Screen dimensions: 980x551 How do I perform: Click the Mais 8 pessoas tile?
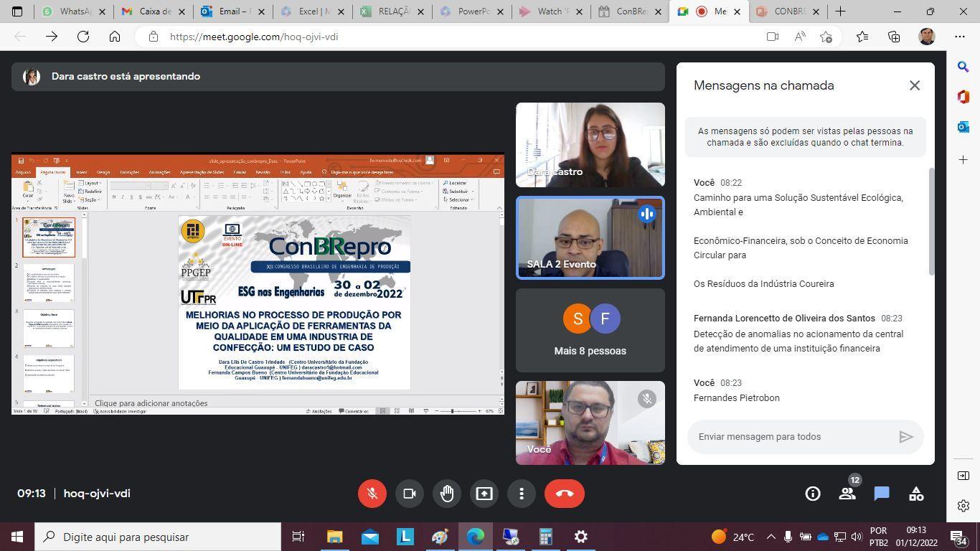pos(590,331)
